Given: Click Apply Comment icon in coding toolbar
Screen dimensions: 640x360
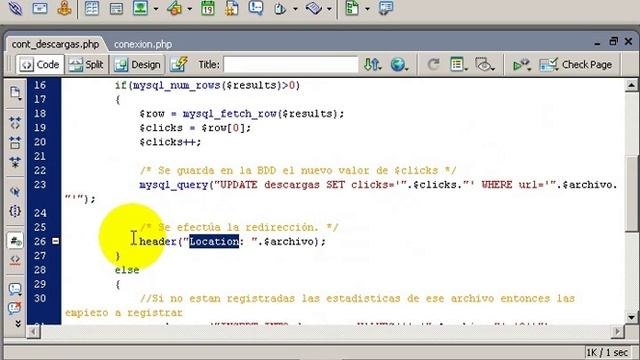Looking at the screenshot, I should [x=15, y=289].
